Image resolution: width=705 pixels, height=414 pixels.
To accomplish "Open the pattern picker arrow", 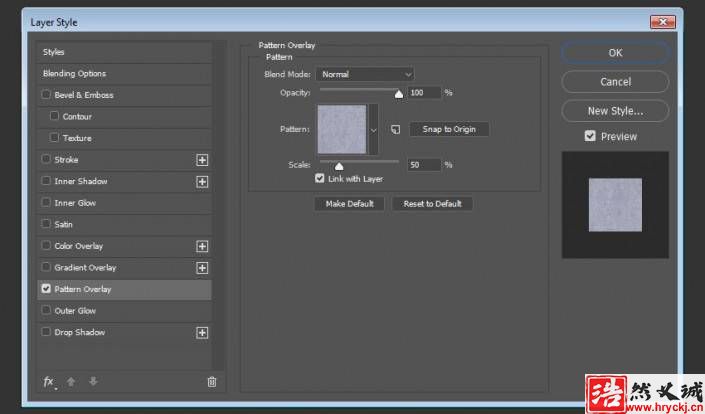I will tap(374, 130).
